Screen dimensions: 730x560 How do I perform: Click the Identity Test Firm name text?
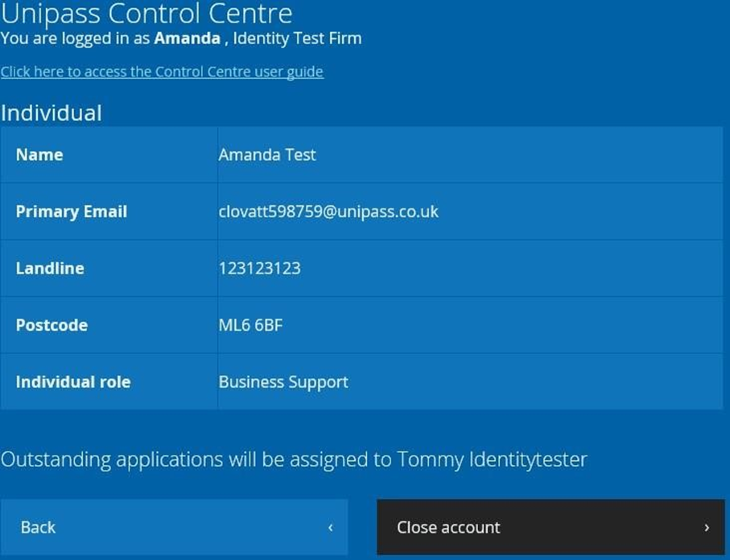click(297, 38)
